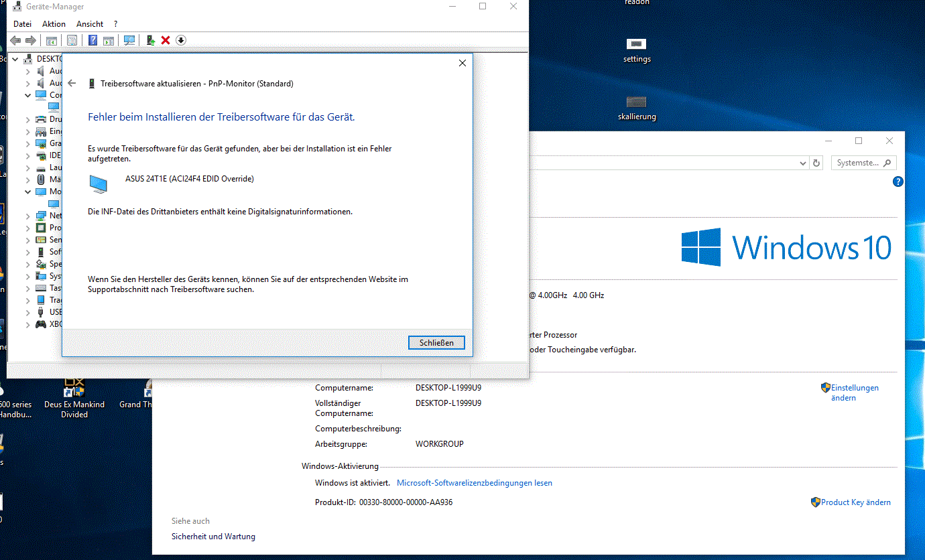Image resolution: width=925 pixels, height=560 pixels.
Task: Select the Tragbare Geräte (Tra) icon
Action: pos(40,300)
